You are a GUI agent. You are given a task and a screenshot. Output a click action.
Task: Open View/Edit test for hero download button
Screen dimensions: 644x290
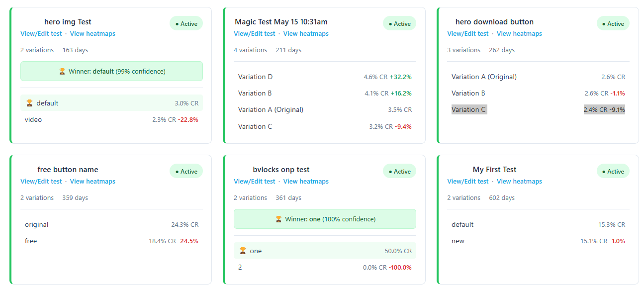point(468,33)
